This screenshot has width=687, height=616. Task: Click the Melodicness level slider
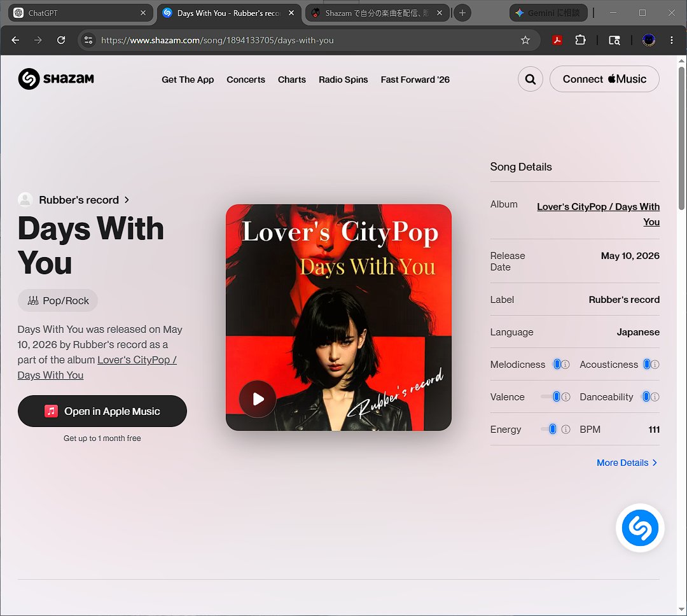[557, 365]
